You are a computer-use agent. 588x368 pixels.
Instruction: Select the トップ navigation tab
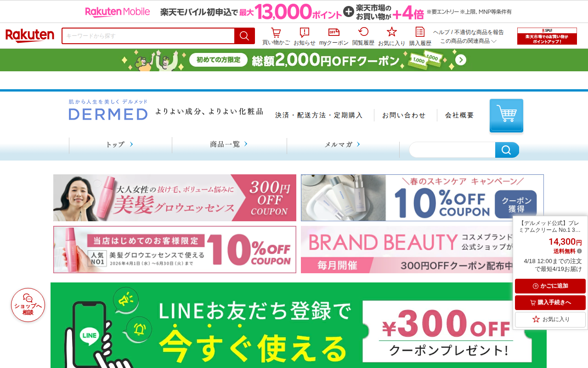point(120,144)
